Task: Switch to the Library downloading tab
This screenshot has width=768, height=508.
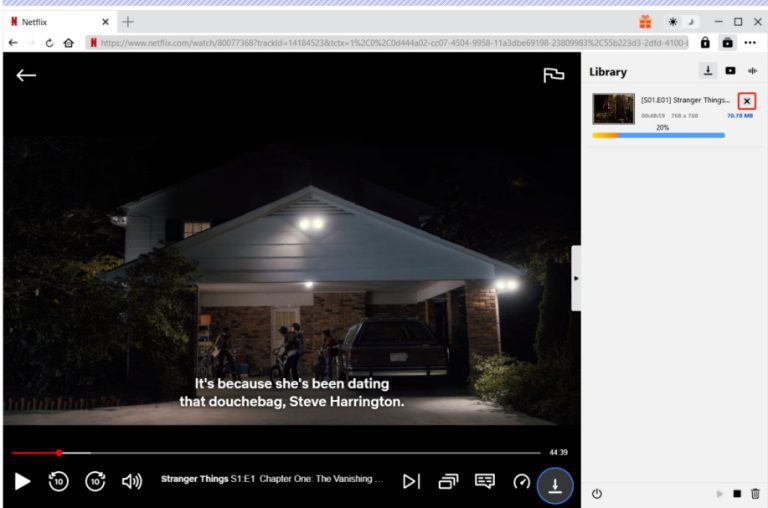Action: [708, 71]
